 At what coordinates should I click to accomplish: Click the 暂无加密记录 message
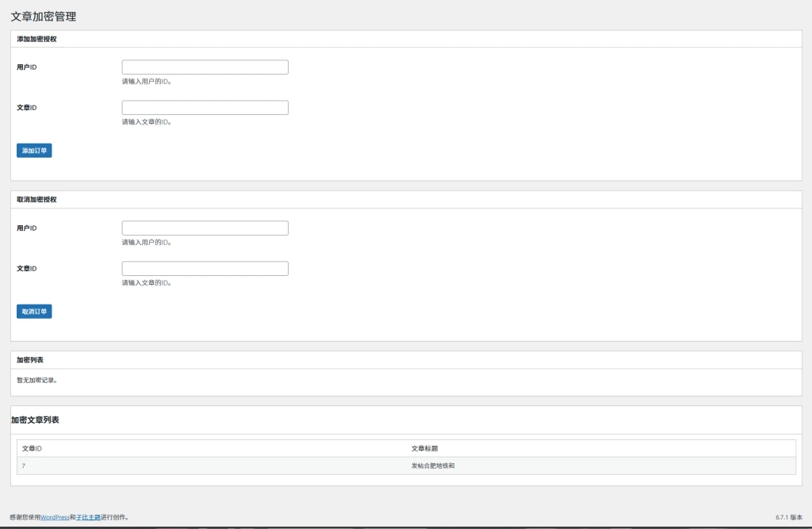pyautogui.click(x=37, y=381)
